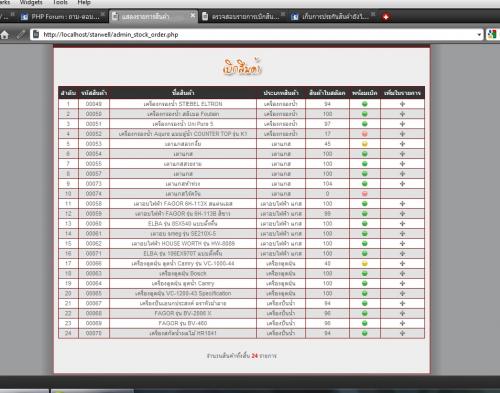The width and height of the screenshot is (500, 393).
Task: Click the red plus speed dial tab button
Action: (386, 17)
